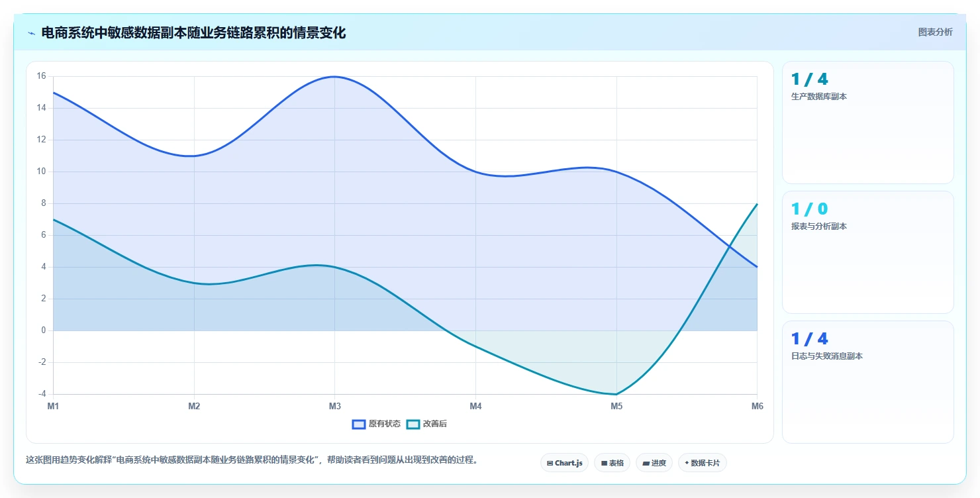
Task: Click the 原有状态 line peak at M3
Action: pos(335,77)
